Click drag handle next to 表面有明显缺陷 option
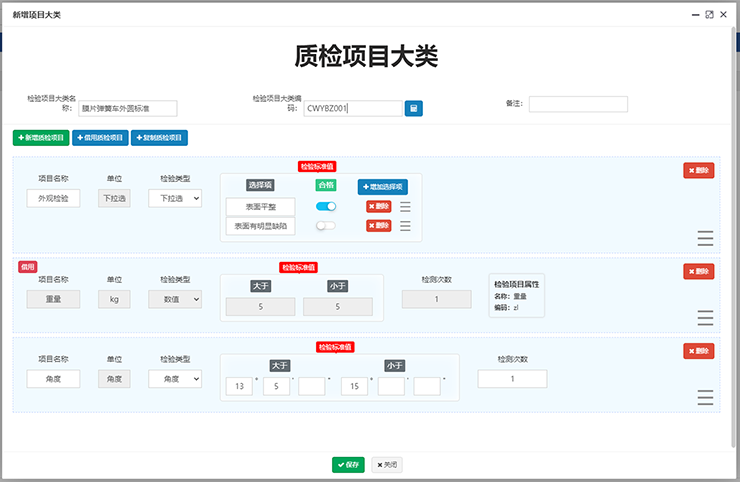The image size is (740, 482). [x=405, y=226]
